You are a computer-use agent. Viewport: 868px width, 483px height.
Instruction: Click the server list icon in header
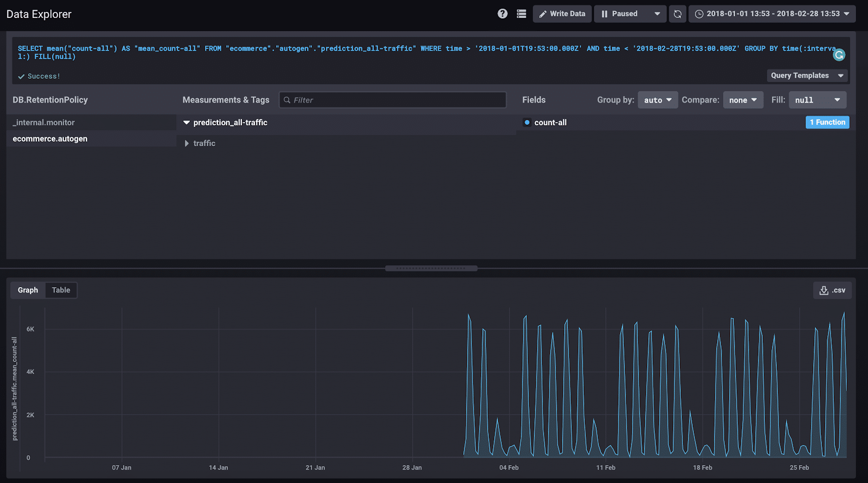tap(521, 14)
